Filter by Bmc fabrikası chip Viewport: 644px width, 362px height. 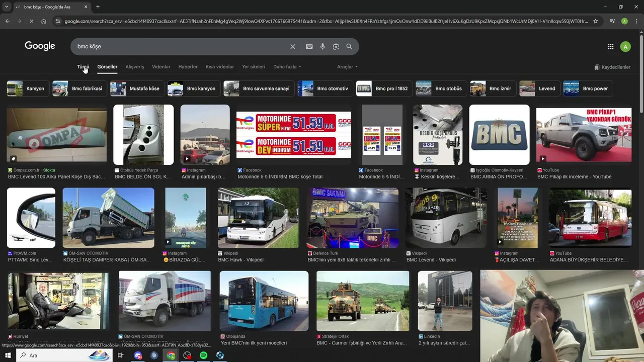coord(79,88)
